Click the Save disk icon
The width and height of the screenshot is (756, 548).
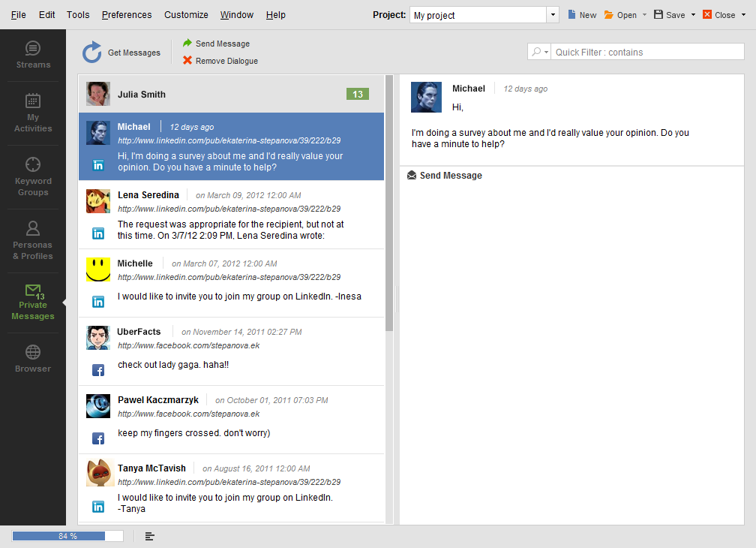tap(658, 14)
